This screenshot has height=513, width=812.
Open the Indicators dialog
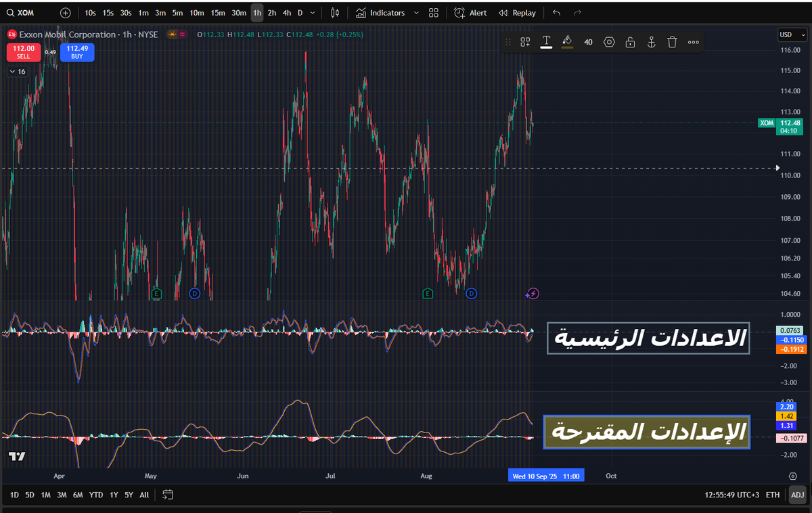(x=380, y=13)
